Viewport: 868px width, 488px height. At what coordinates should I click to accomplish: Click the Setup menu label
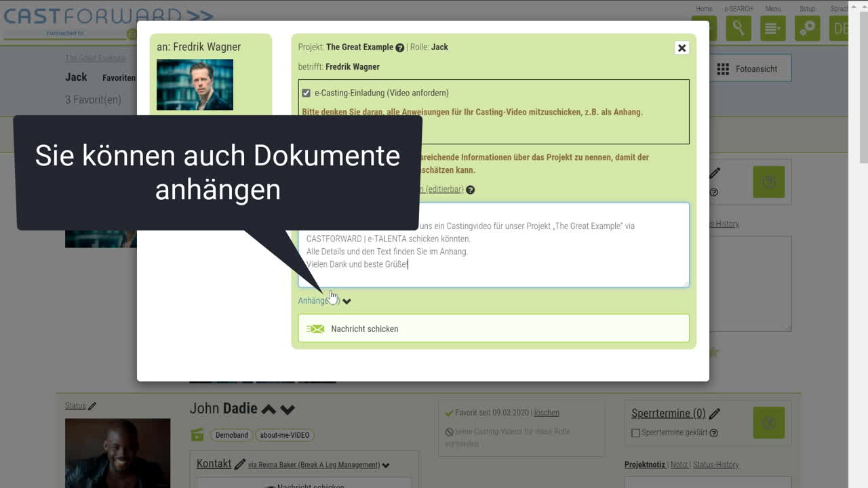pyautogui.click(x=807, y=9)
